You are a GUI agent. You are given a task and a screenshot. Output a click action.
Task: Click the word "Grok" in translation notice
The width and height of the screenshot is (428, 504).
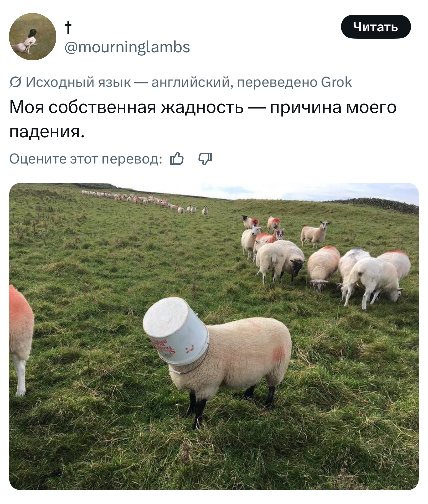pyautogui.click(x=336, y=82)
